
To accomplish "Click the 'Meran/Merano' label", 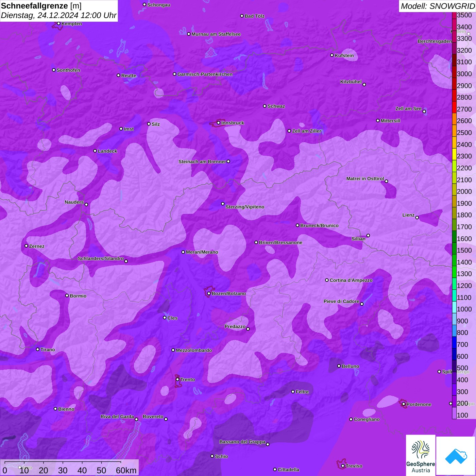I will pos(202,252).
